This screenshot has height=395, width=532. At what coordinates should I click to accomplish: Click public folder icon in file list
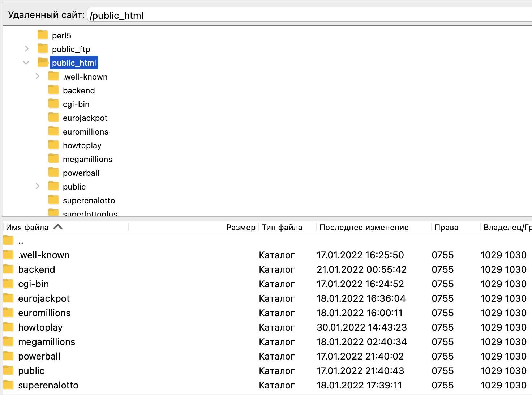click(x=8, y=370)
